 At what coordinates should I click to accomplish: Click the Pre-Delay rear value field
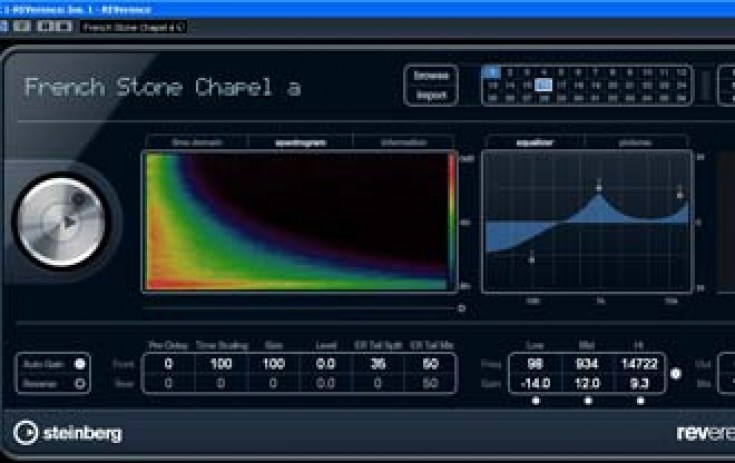(169, 383)
